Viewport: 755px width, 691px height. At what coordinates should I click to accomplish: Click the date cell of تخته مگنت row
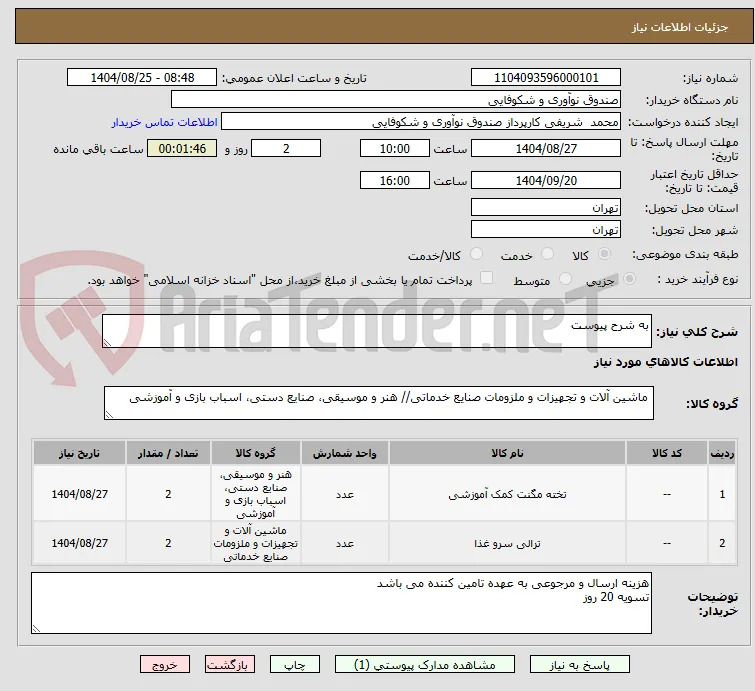[79, 494]
